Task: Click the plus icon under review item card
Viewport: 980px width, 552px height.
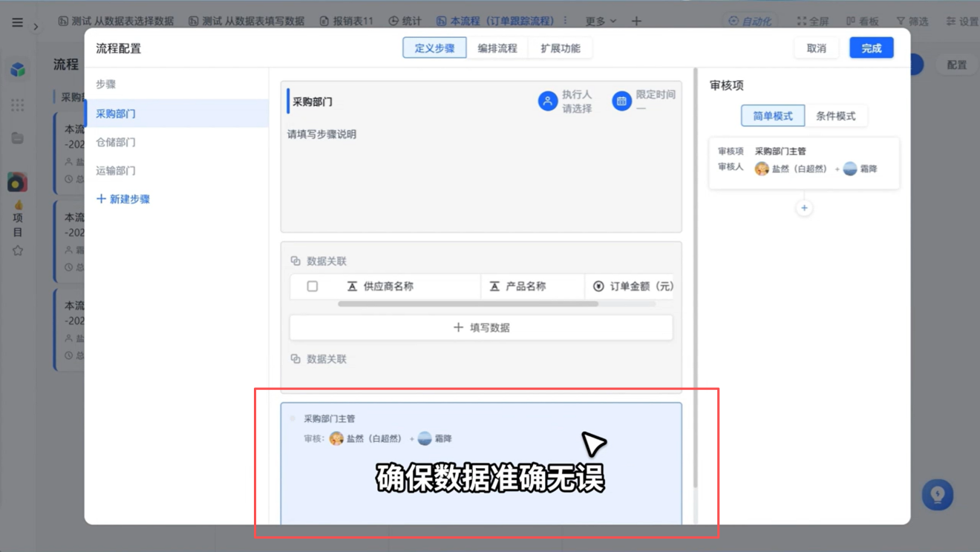Action: 804,208
